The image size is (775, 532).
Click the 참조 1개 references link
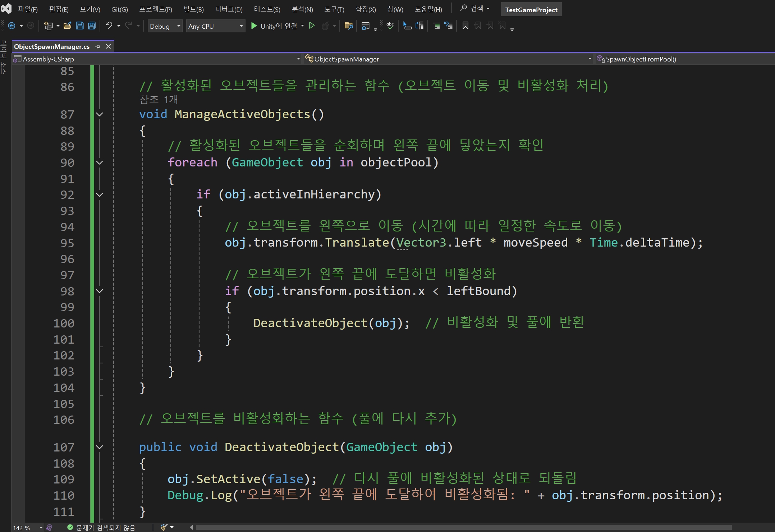[159, 100]
